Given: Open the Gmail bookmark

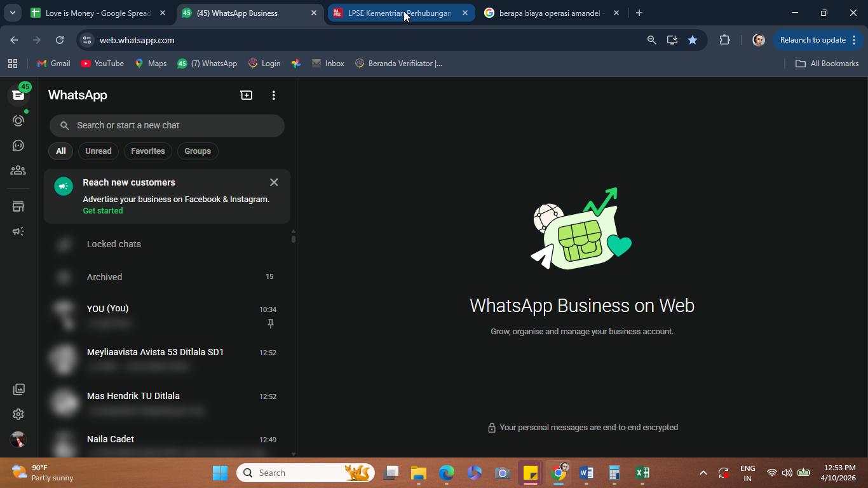Looking at the screenshot, I should pyautogui.click(x=54, y=64).
